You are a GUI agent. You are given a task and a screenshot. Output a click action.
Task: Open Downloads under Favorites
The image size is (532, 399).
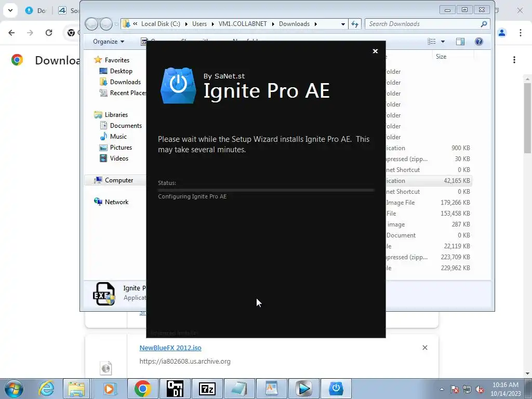coord(125,82)
